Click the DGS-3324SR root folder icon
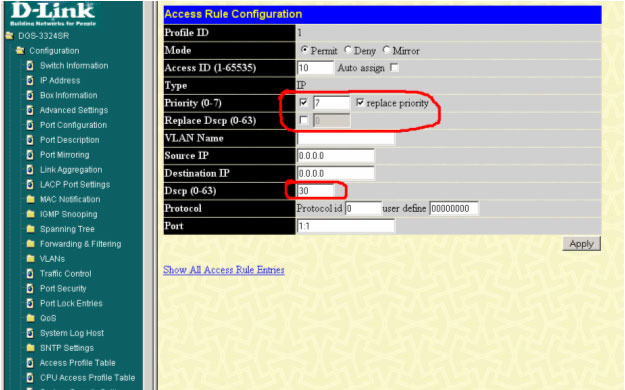The width and height of the screenshot is (625, 390). tap(10, 36)
